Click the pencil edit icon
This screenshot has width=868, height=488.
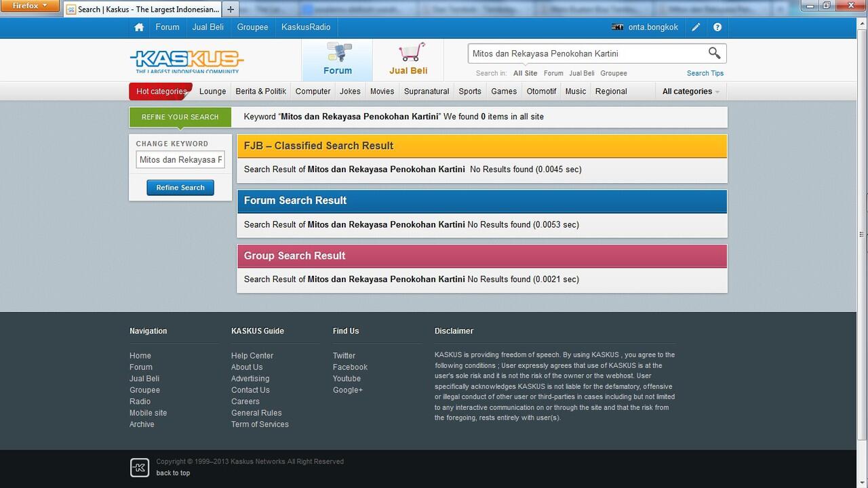click(x=696, y=27)
